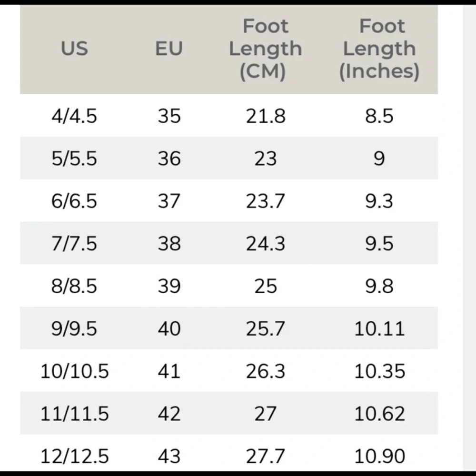Select EU size 36 cell
The image size is (476, 476).
coord(169,159)
